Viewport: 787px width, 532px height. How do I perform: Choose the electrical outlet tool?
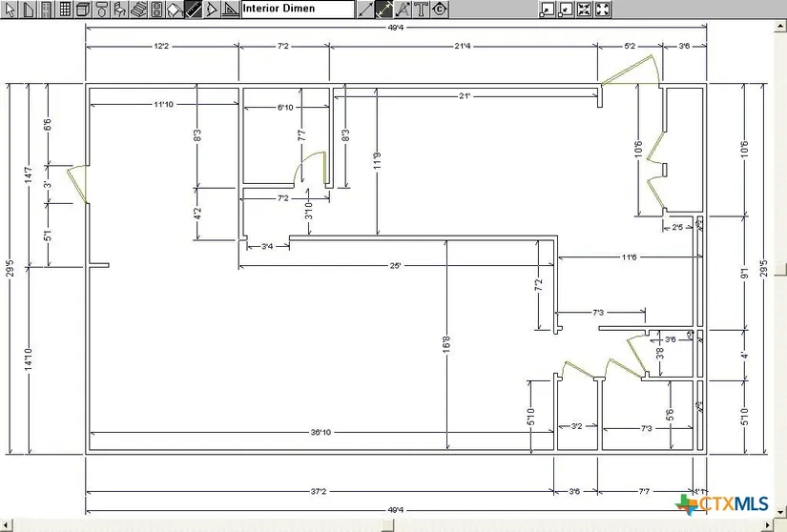pyautogui.click(x=155, y=10)
